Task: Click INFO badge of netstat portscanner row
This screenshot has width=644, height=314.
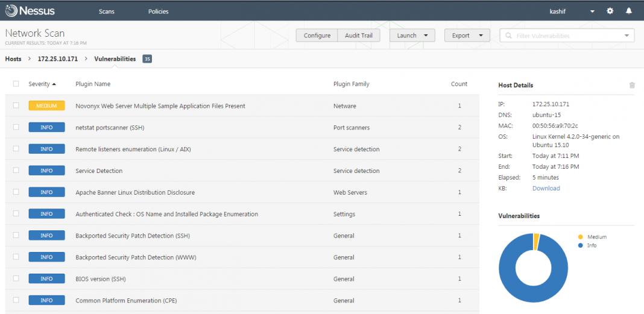Action: (x=47, y=127)
